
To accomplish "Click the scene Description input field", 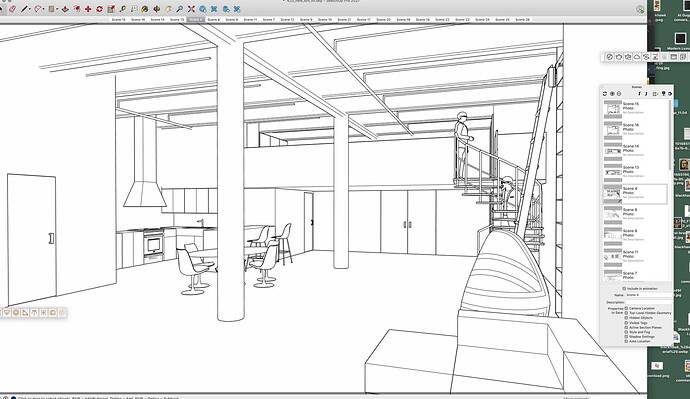I will pos(649,302).
